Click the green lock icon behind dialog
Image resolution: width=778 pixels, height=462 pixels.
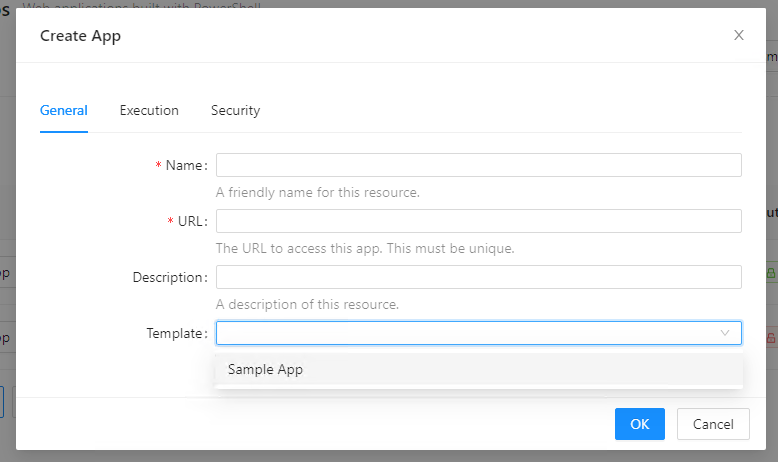tap(771, 273)
